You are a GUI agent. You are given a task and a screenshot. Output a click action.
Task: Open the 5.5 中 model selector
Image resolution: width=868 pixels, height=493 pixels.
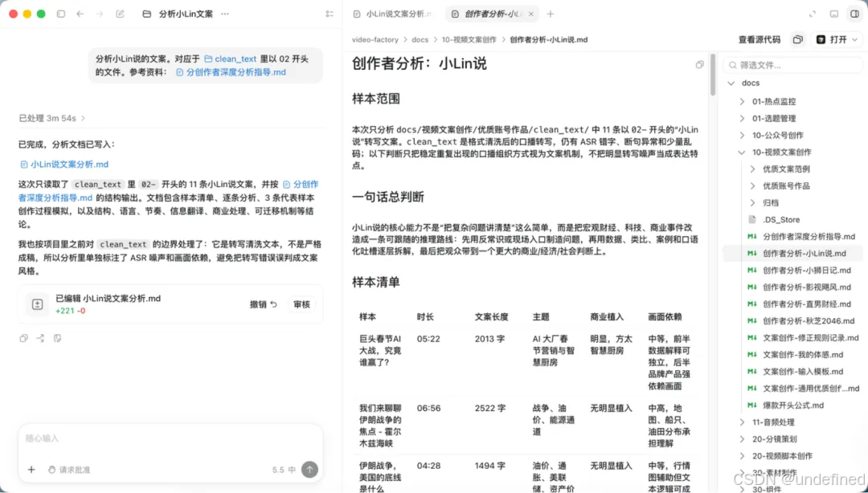pyautogui.click(x=284, y=470)
